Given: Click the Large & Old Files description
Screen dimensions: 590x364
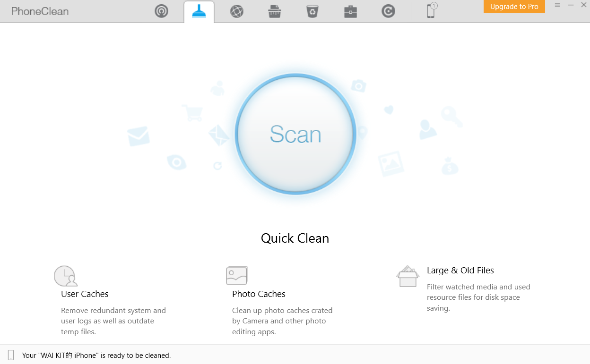Looking at the screenshot, I should [x=478, y=297].
